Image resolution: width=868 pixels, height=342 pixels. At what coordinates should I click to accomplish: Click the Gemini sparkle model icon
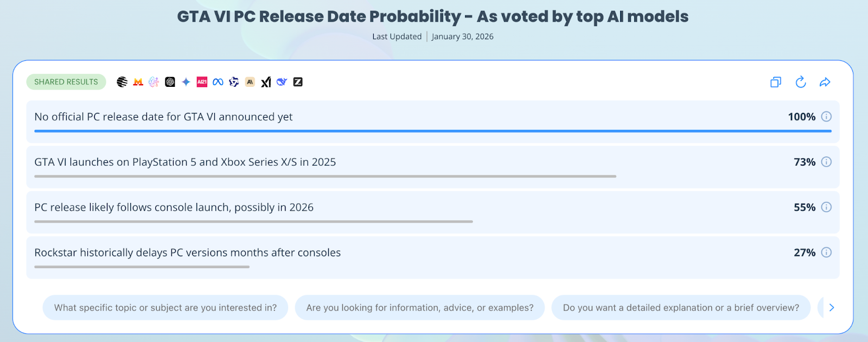point(186,82)
